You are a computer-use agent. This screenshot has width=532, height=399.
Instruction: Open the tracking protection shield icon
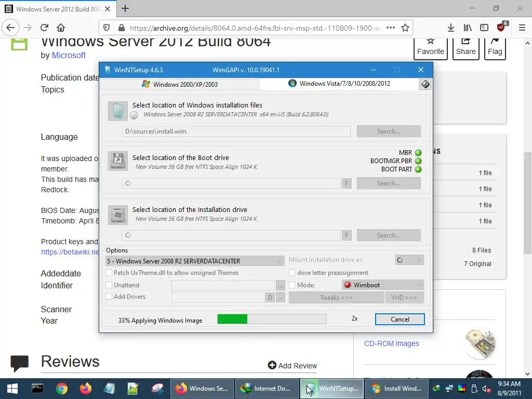(x=107, y=28)
